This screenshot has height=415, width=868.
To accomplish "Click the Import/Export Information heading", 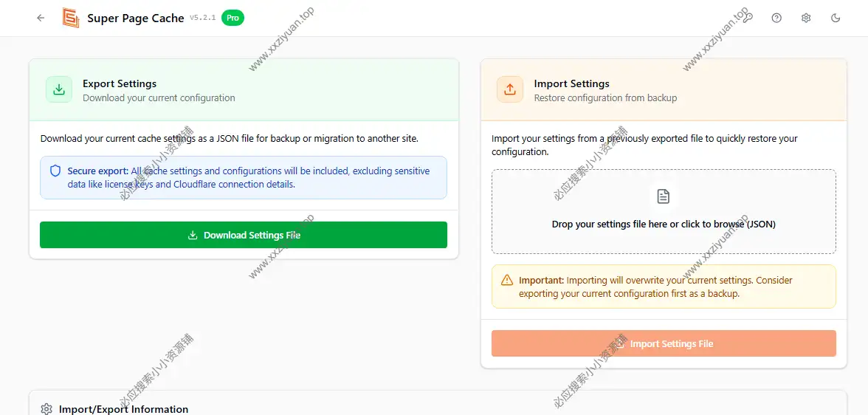I will [x=123, y=409].
